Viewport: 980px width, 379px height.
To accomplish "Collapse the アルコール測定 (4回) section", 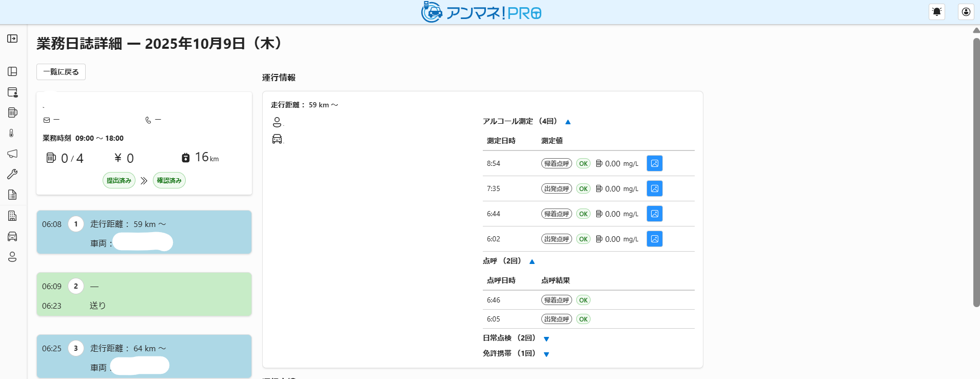I will [568, 122].
